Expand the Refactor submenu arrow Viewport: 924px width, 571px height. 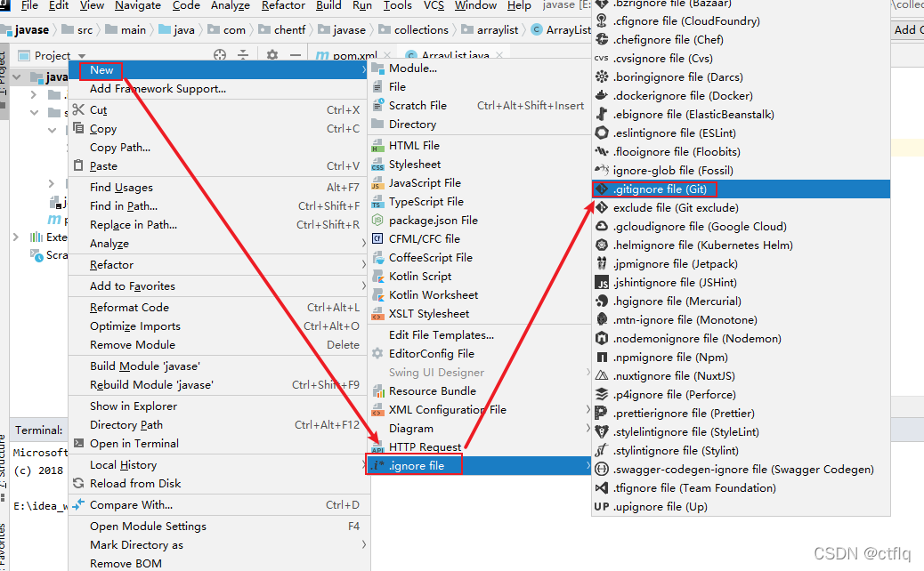(363, 264)
